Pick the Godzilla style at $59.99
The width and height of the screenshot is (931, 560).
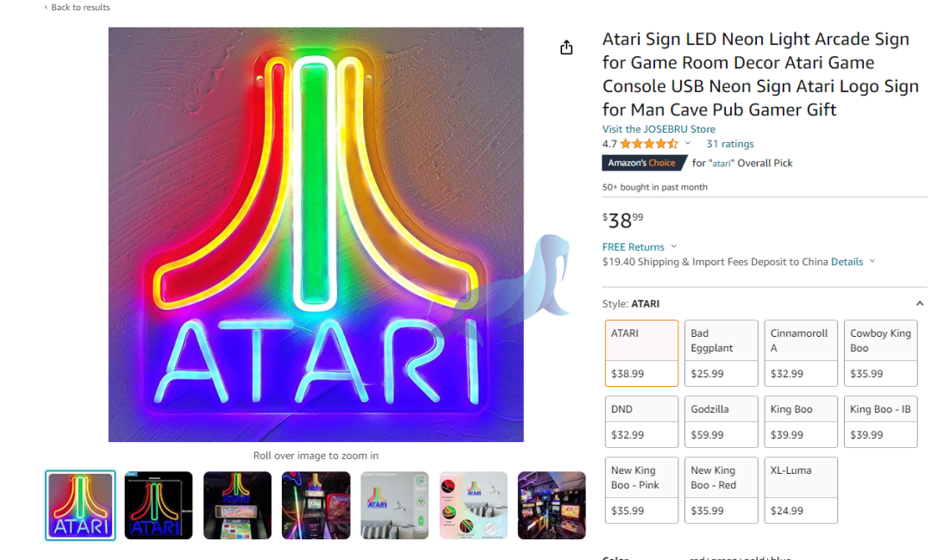(721, 421)
